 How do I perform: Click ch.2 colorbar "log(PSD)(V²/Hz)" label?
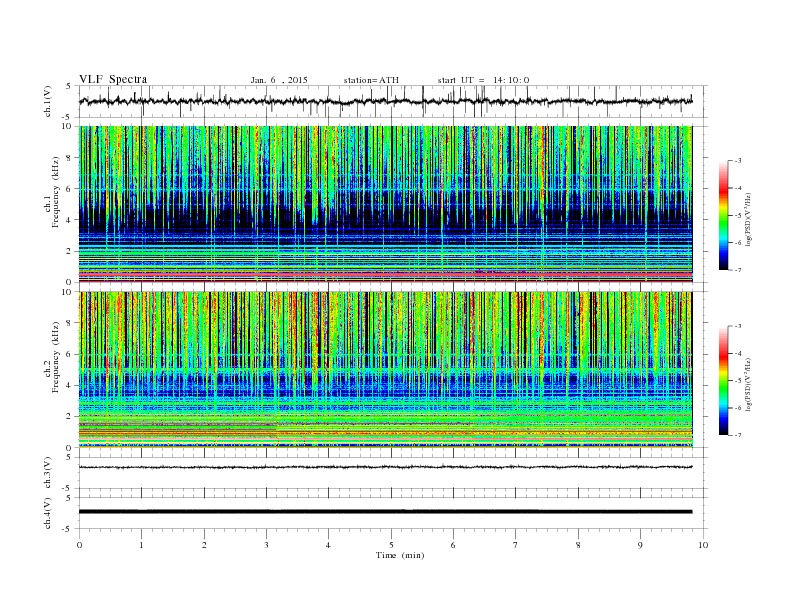pyautogui.click(x=749, y=383)
